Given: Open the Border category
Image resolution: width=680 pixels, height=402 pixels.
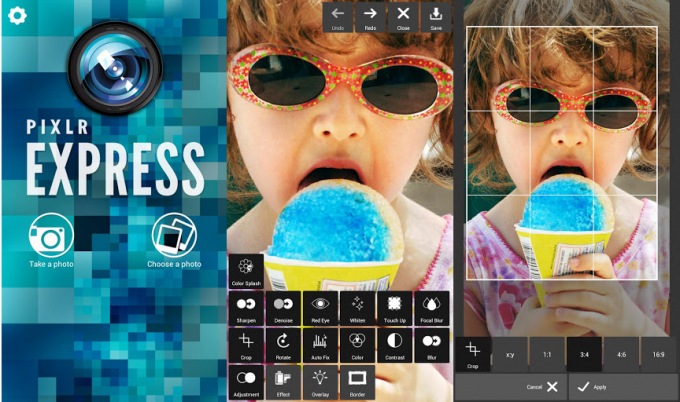Looking at the screenshot, I should [x=357, y=382].
